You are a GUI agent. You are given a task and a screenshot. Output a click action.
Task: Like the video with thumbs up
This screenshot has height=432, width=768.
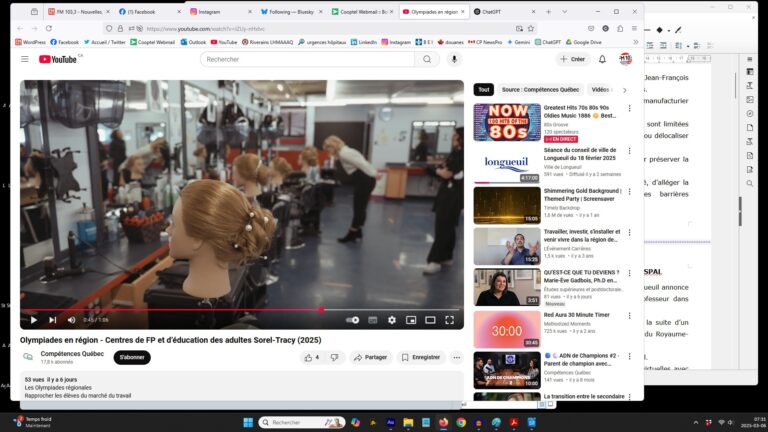pos(311,357)
